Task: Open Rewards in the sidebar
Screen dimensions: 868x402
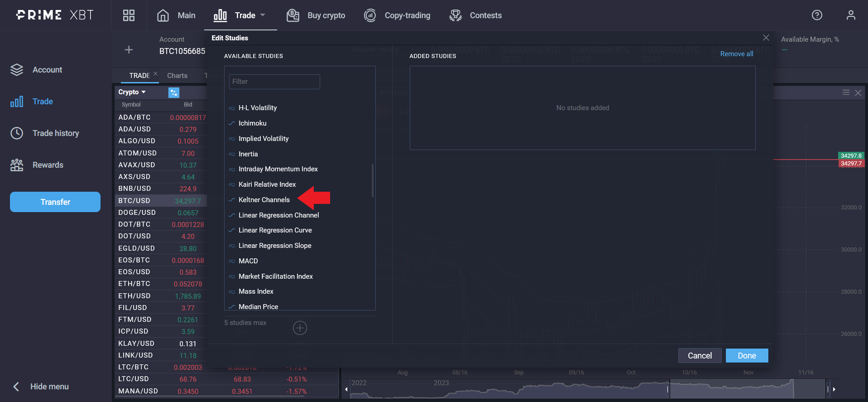Action: 37,165
